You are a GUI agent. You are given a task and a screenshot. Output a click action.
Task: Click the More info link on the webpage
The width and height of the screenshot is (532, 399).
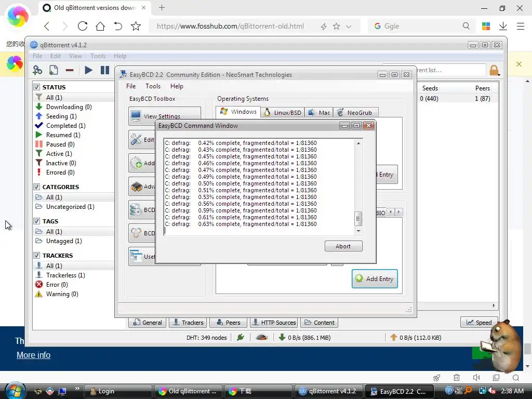(x=34, y=355)
